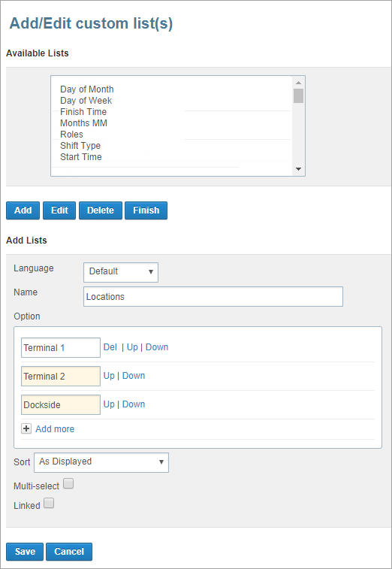The image size is (392, 569).
Task: Click the Available Lists scroll down arrow
Action: pos(298,169)
